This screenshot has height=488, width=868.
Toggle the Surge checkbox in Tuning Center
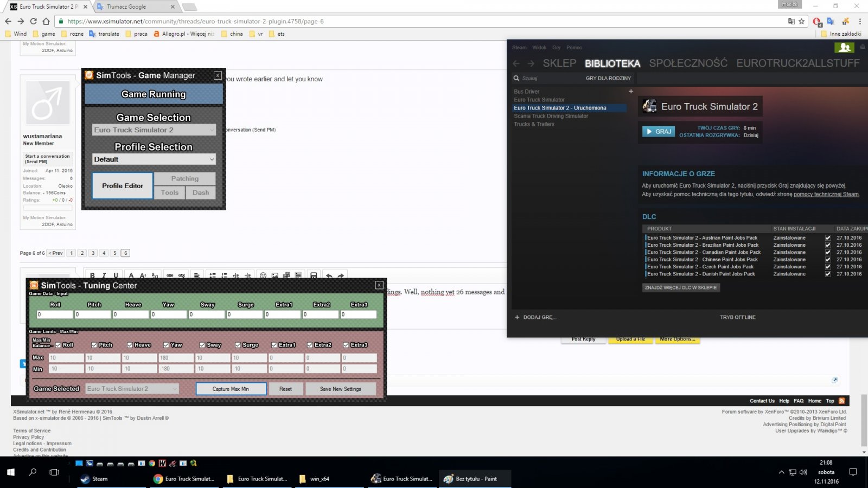tap(238, 345)
